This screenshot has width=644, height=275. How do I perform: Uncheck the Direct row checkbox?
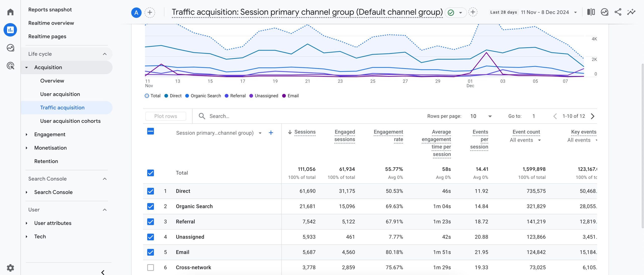click(150, 191)
